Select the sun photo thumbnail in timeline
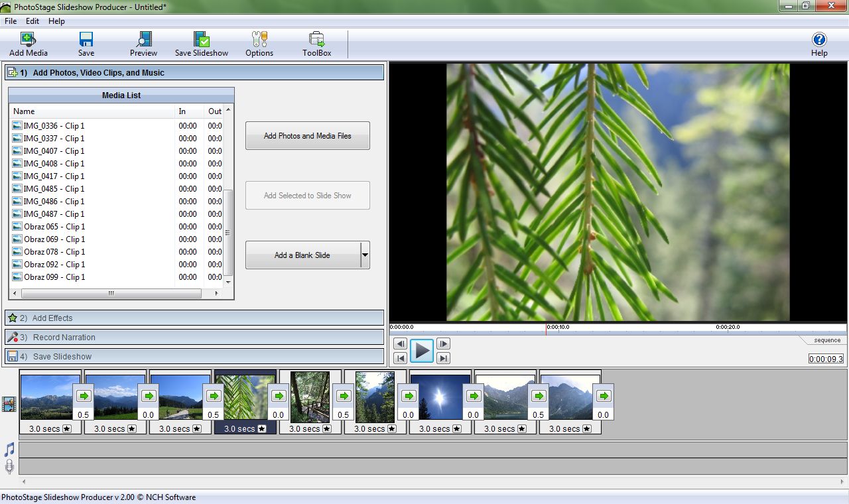The width and height of the screenshot is (849, 504). pyautogui.click(x=440, y=397)
